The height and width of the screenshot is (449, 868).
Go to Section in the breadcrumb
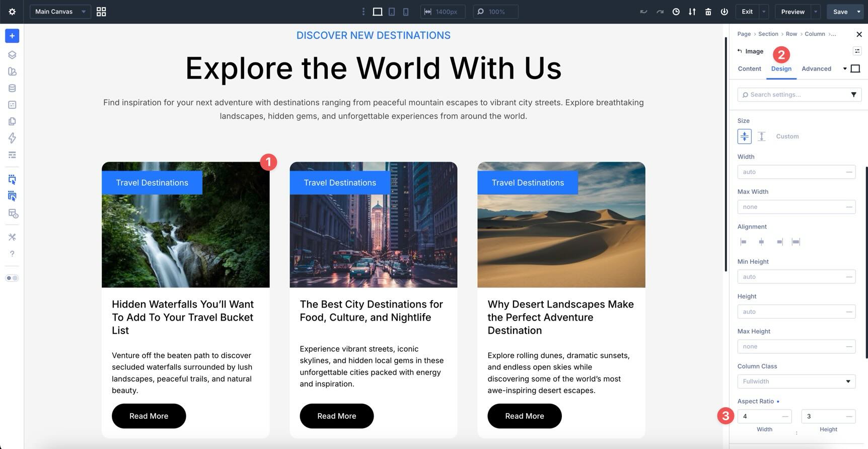pyautogui.click(x=768, y=34)
